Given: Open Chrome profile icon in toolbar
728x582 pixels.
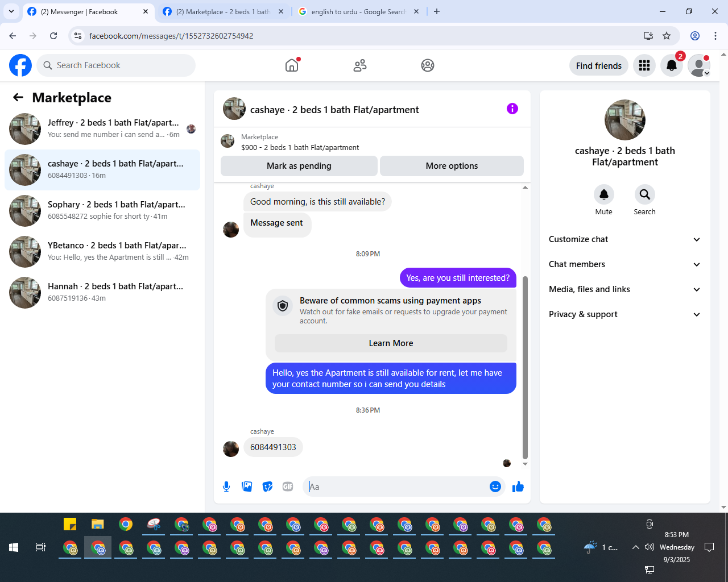Looking at the screenshot, I should click(x=695, y=36).
